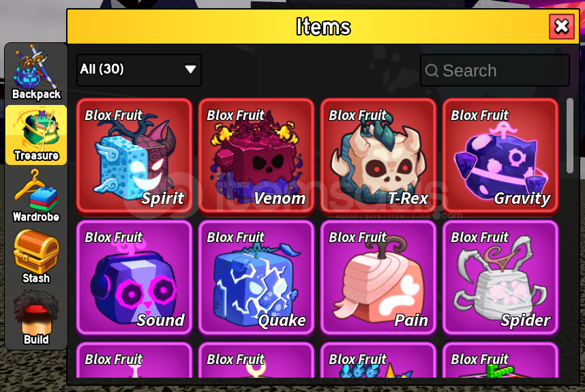Open the Build avatar icon
This screenshot has width=585, height=392.
click(36, 318)
